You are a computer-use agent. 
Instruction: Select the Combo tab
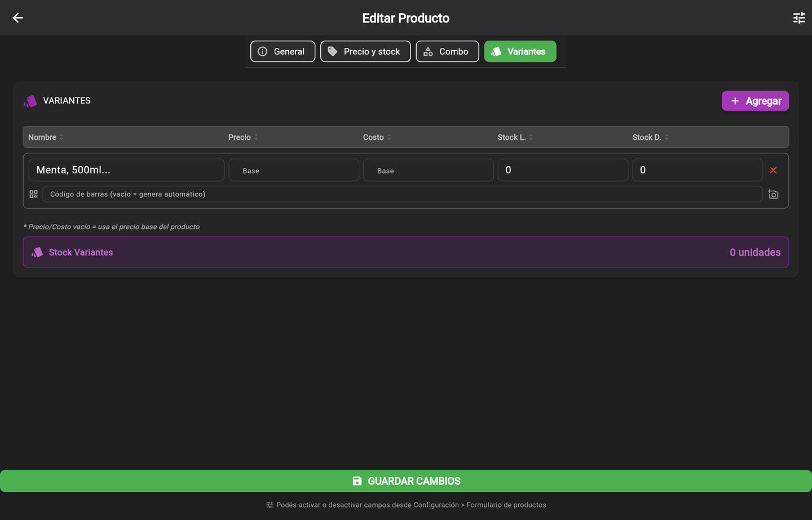click(447, 51)
